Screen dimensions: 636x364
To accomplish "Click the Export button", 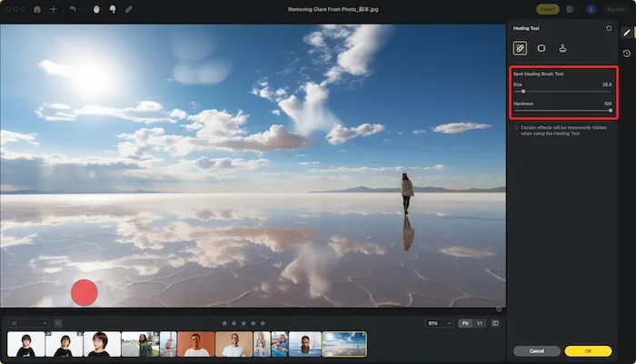I will (x=548, y=9).
